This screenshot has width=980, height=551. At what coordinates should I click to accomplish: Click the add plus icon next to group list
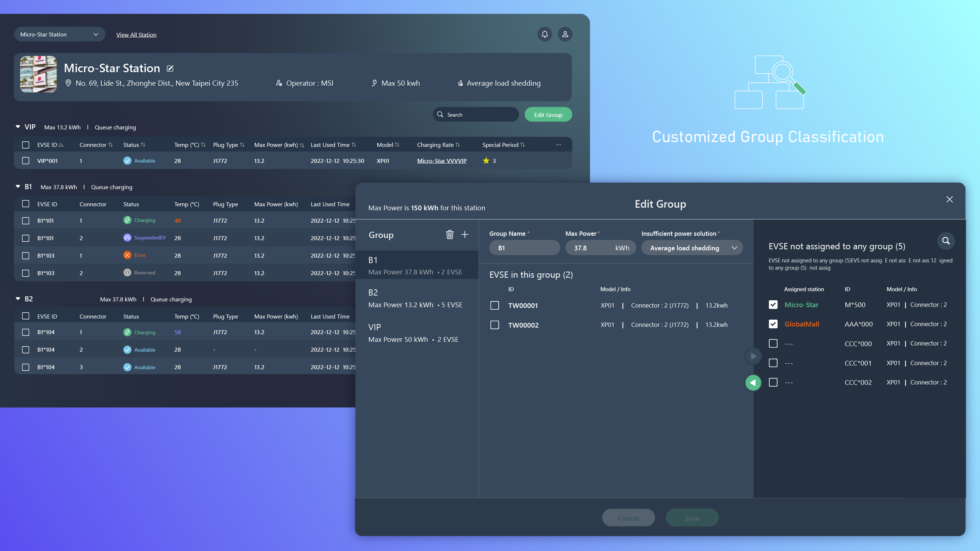465,234
